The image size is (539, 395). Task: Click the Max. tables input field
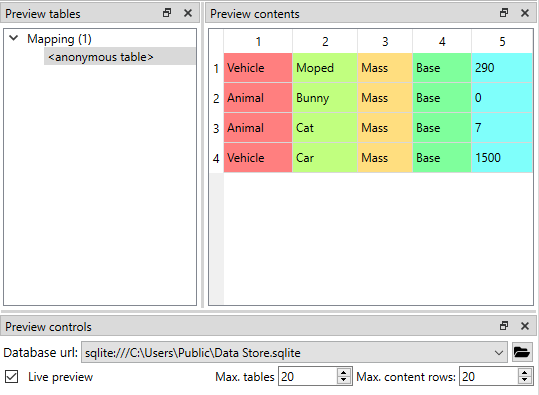tap(308, 377)
